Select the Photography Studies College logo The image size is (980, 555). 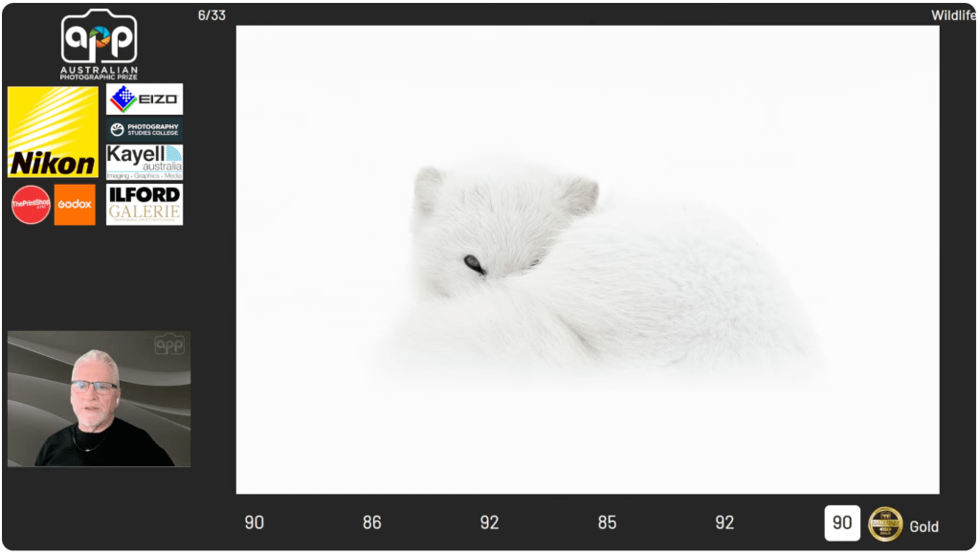[145, 129]
